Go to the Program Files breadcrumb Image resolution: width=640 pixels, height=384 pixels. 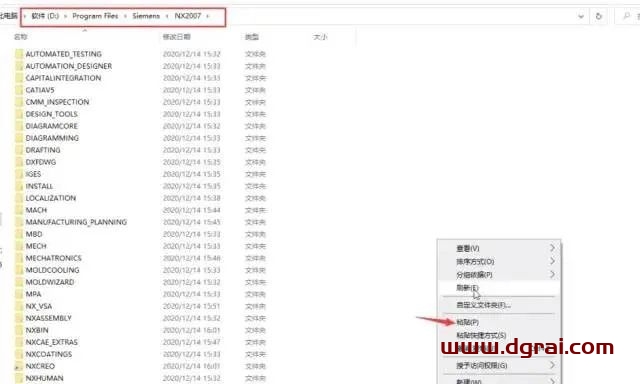[x=95, y=16]
